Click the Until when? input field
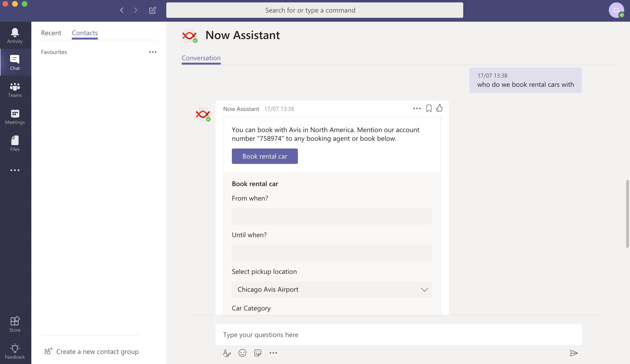630x364 pixels. [x=332, y=253]
